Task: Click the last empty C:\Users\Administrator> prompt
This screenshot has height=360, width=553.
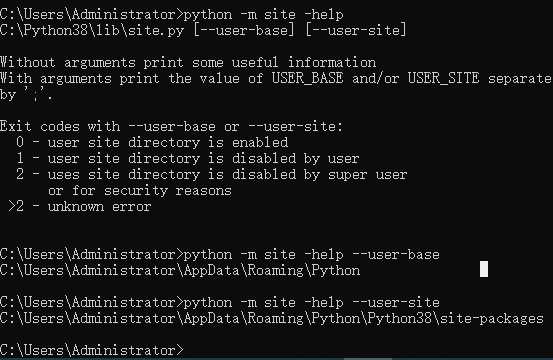Action: (92, 350)
